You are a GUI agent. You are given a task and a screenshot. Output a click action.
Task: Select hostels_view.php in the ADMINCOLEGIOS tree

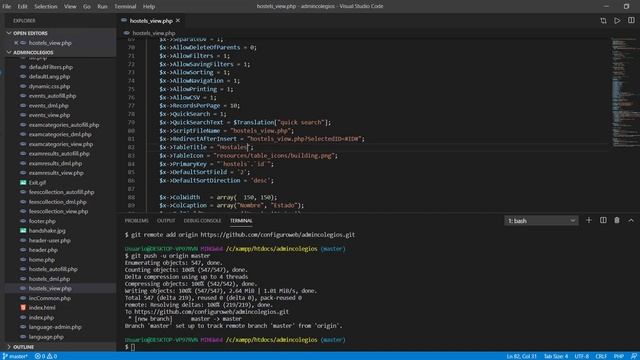point(50,289)
